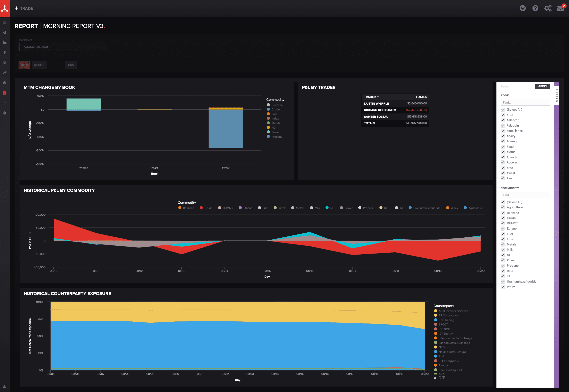Click the red report document sidebar icon

point(5,93)
